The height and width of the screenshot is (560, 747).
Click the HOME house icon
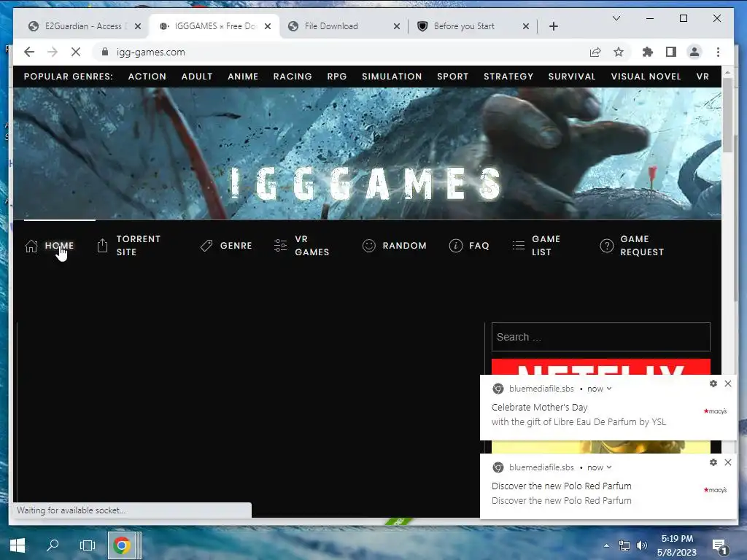click(31, 246)
